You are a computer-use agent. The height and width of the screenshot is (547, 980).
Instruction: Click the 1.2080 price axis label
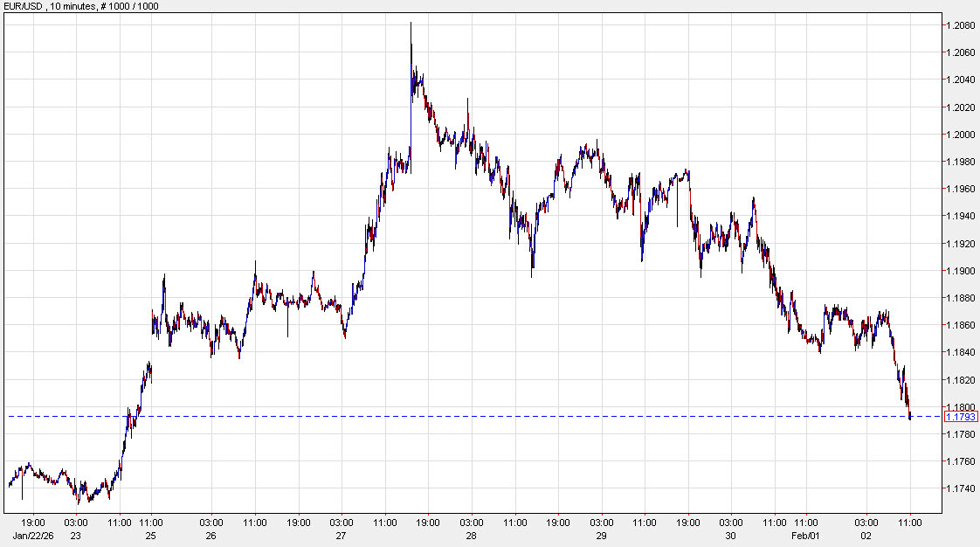tap(962, 24)
